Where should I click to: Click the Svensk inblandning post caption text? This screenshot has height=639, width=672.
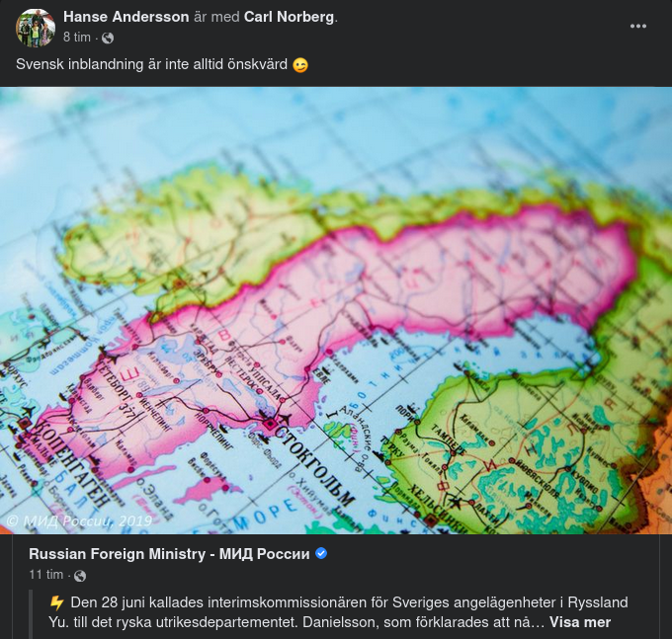[x=152, y=64]
